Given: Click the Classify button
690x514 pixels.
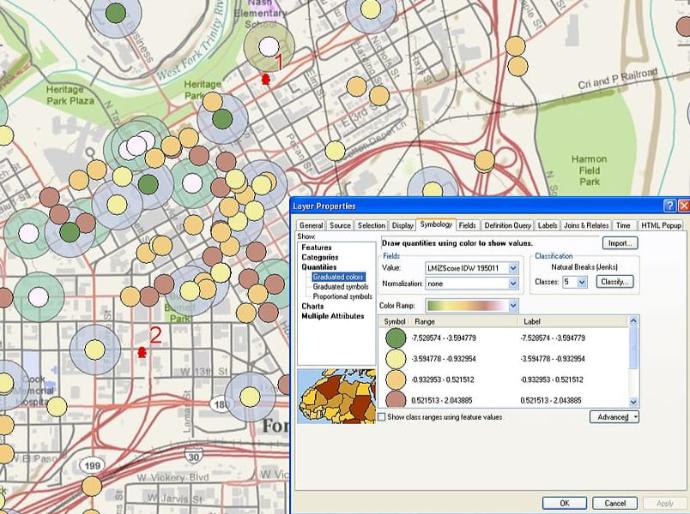Looking at the screenshot, I should tap(614, 283).
